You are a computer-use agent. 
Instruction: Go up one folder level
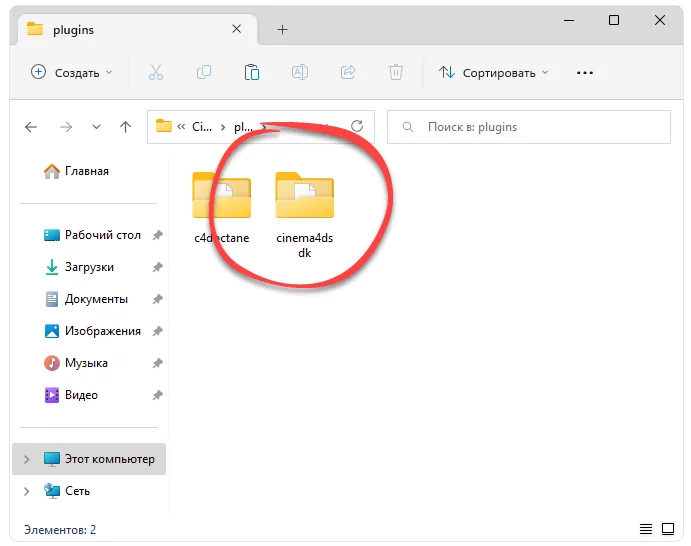pyautogui.click(x=126, y=127)
